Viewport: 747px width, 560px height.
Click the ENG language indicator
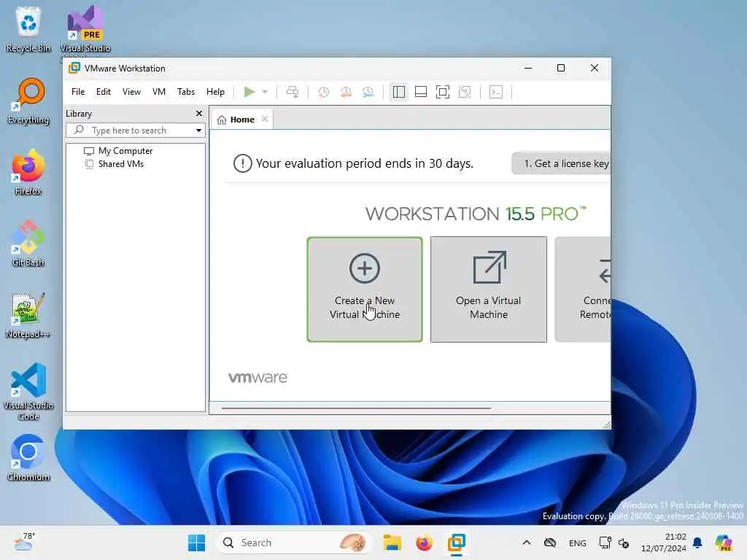click(x=578, y=542)
